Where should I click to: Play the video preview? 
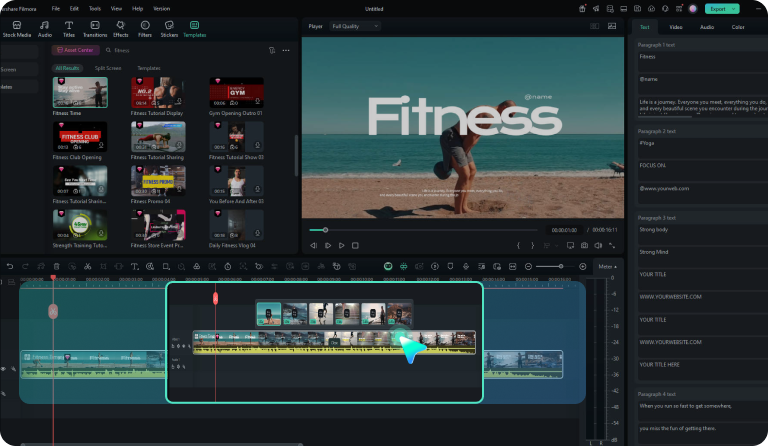point(341,245)
